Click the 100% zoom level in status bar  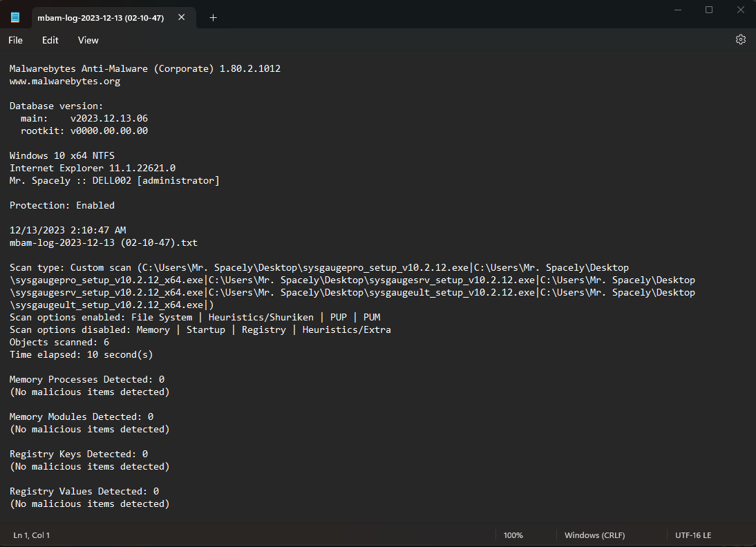pyautogui.click(x=513, y=535)
